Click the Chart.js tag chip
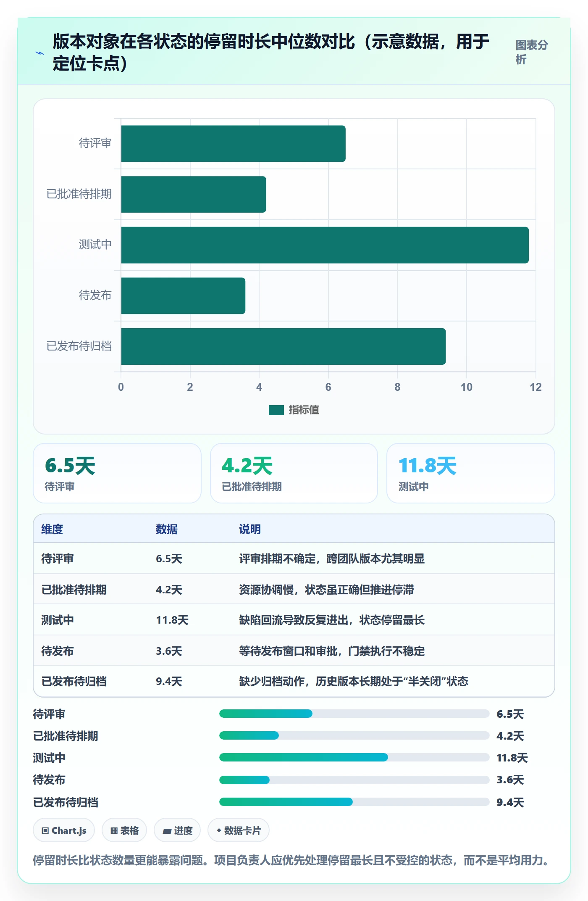The width and height of the screenshot is (588, 901). [64, 830]
